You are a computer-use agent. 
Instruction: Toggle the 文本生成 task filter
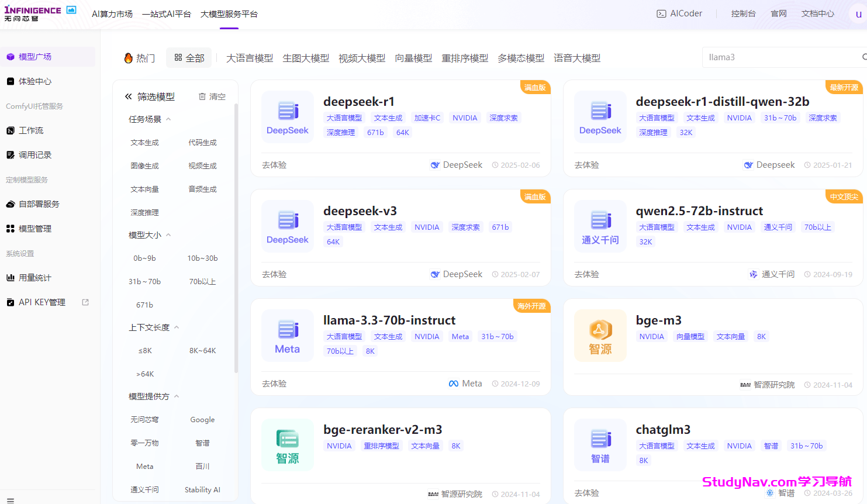click(x=144, y=143)
